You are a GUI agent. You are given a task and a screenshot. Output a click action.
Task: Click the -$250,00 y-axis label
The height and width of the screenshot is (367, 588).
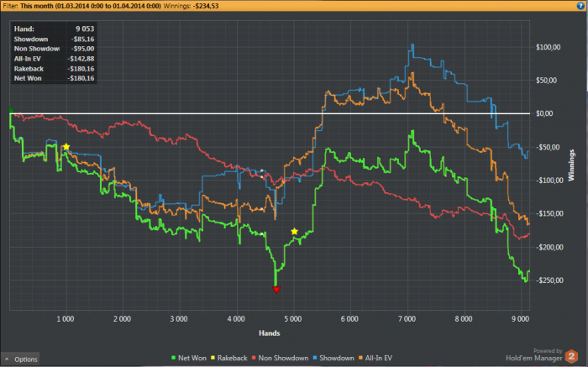pos(549,280)
